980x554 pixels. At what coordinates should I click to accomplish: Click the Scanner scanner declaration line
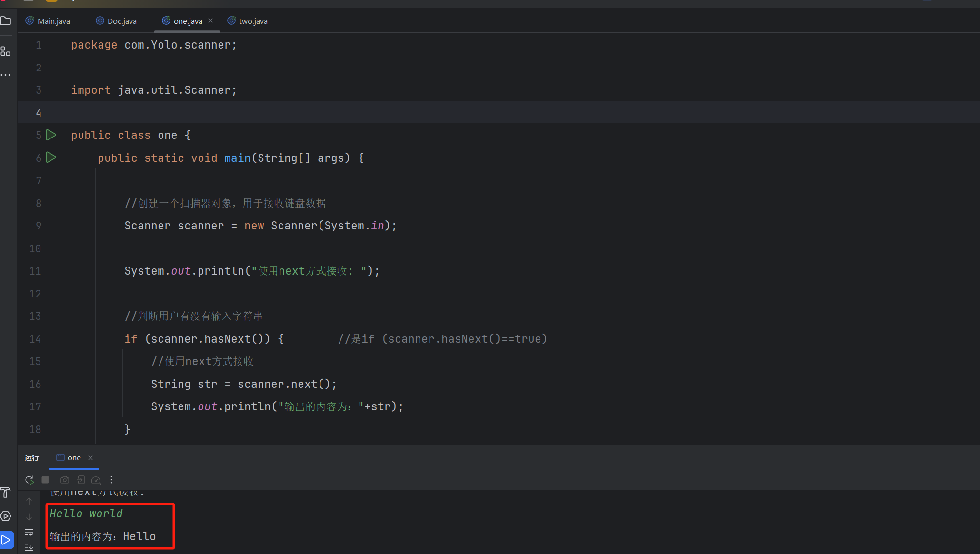click(x=260, y=226)
